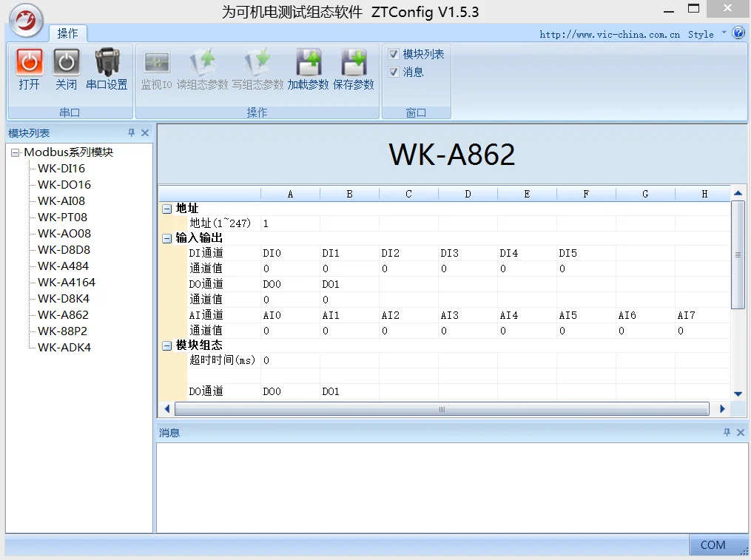Click column header A in the grid

[290, 194]
